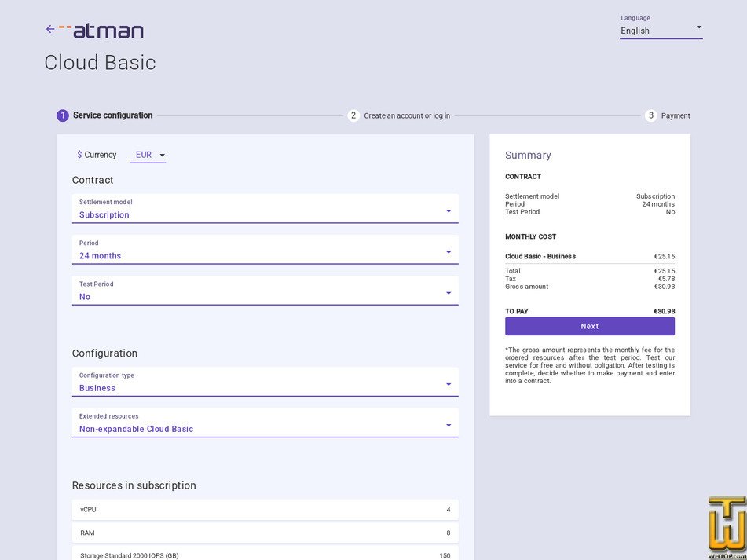Open the EUR currency dropdown
Image resolution: width=747 pixels, height=560 pixels.
(148, 155)
